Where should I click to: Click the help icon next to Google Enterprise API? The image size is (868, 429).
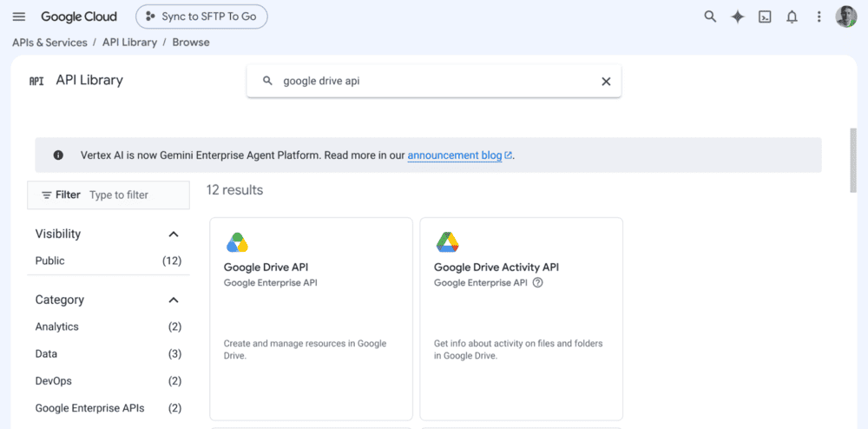537,283
